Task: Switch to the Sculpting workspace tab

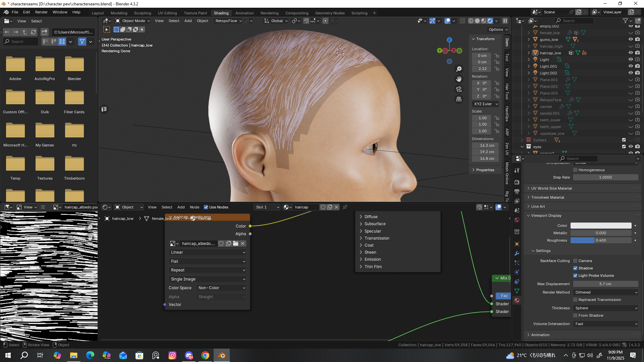Action: (x=143, y=13)
